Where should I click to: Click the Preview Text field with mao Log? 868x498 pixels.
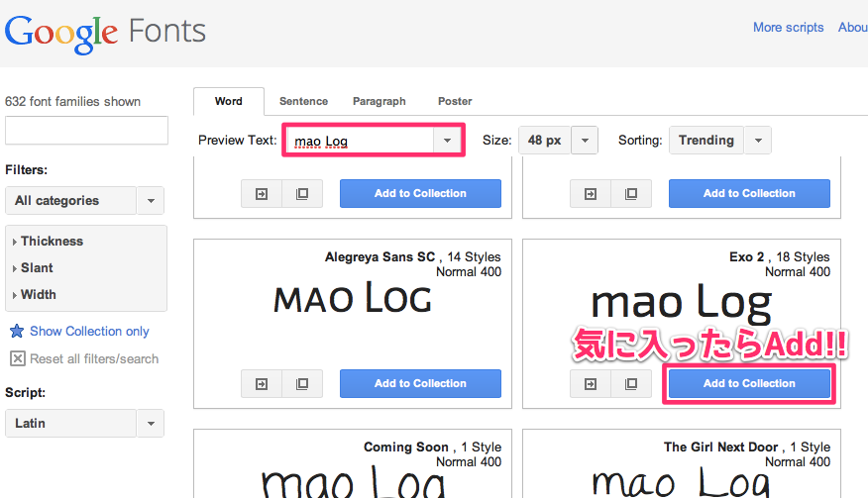(x=360, y=141)
